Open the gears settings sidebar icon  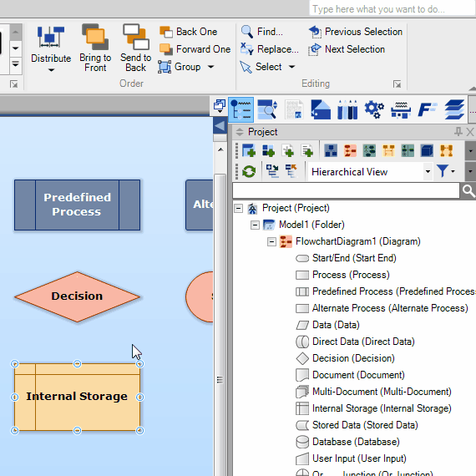click(x=374, y=109)
